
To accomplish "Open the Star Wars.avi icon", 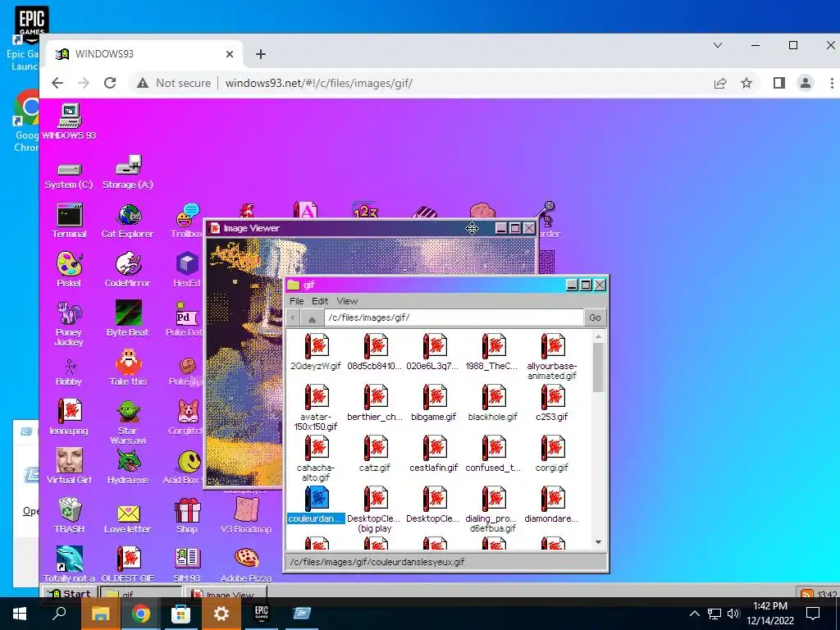I will point(128,412).
